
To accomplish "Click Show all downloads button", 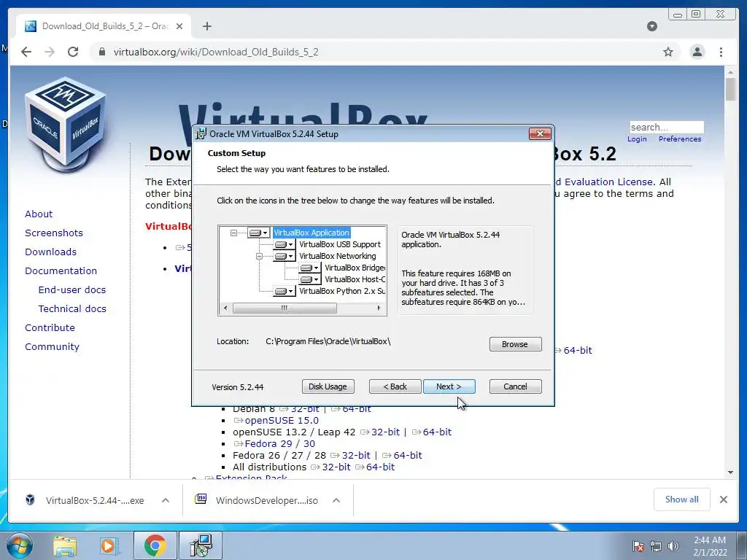I will coord(682,499).
